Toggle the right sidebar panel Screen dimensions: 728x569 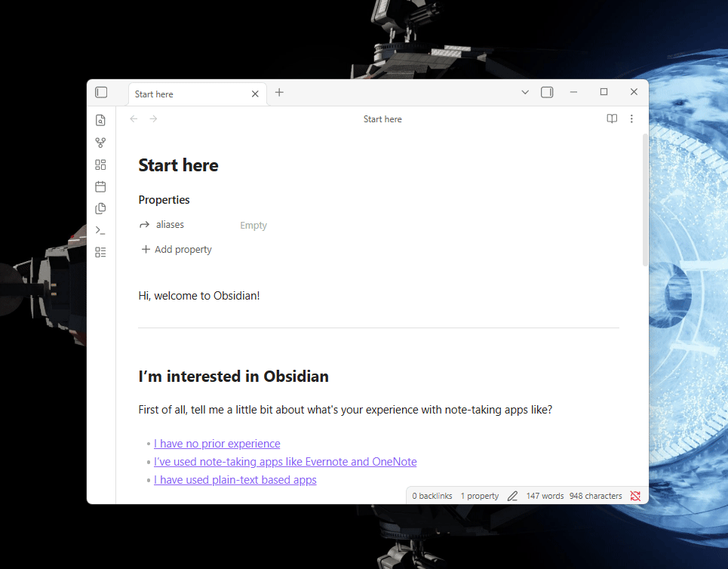point(547,92)
